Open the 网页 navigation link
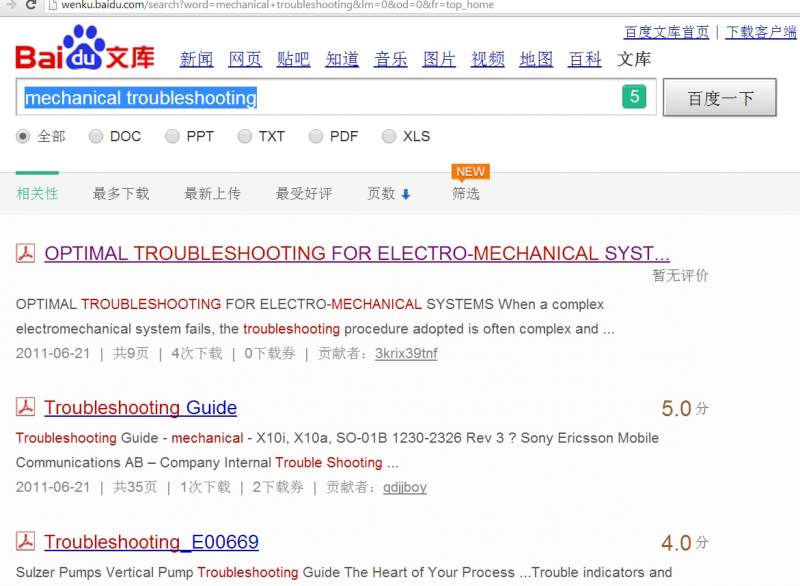This screenshot has height=586, width=800. point(245,59)
